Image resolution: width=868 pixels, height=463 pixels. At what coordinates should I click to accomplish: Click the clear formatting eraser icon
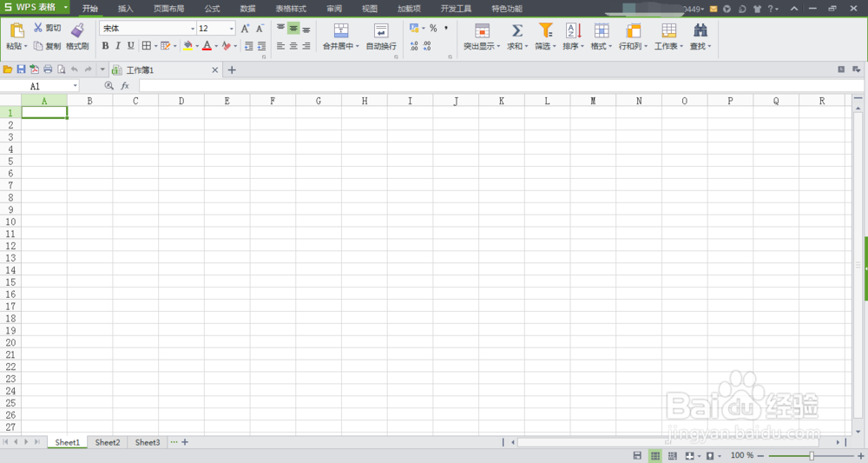(226, 46)
